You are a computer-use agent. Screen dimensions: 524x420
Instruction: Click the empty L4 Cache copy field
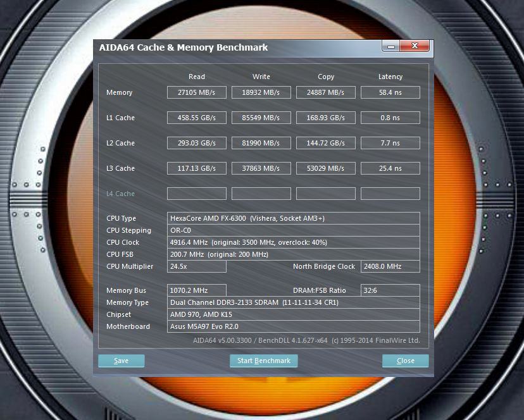coord(325,194)
